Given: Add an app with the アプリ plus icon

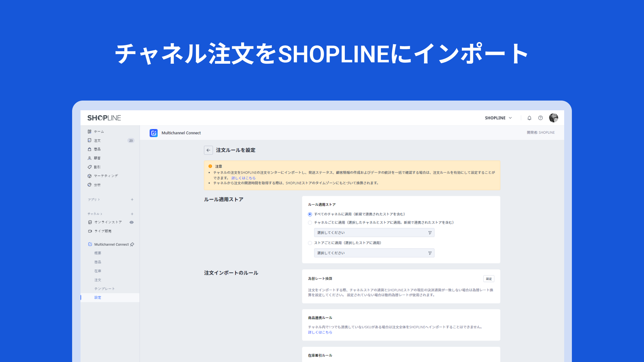Looking at the screenshot, I should coord(132,199).
